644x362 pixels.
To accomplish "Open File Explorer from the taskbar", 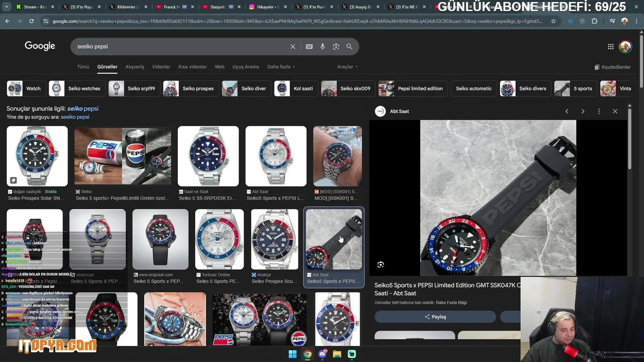I will (337, 354).
